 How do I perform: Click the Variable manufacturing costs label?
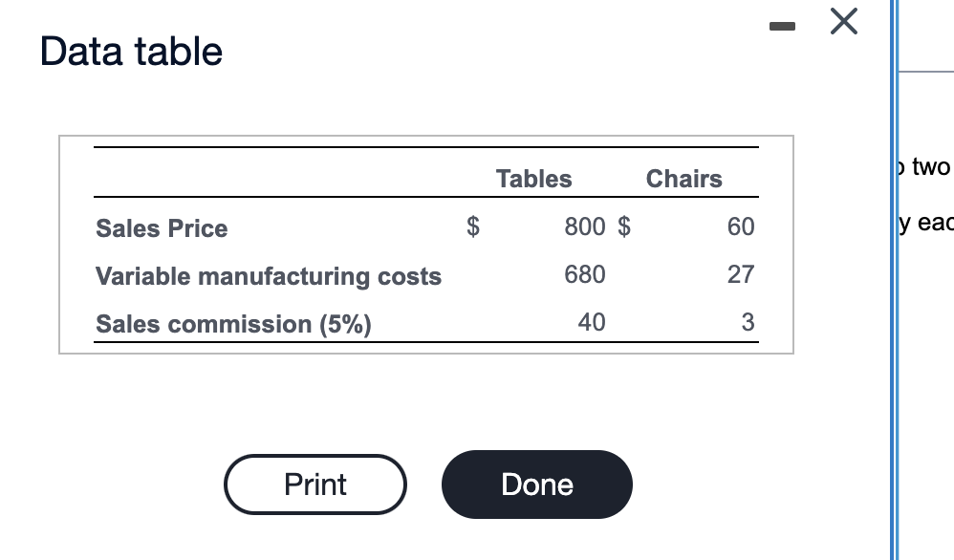(x=268, y=276)
